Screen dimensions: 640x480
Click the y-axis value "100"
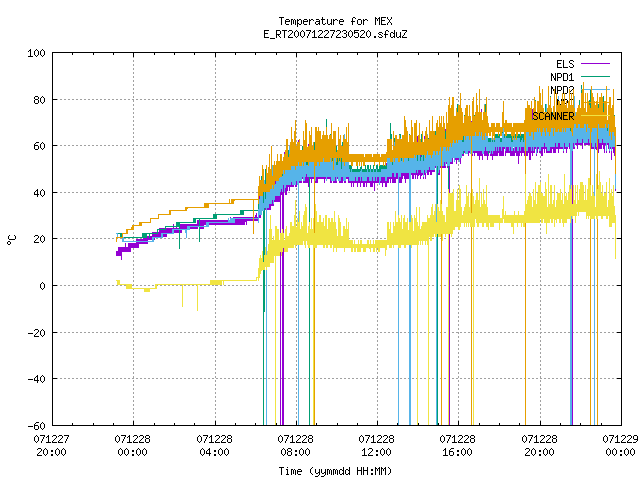coord(36,53)
